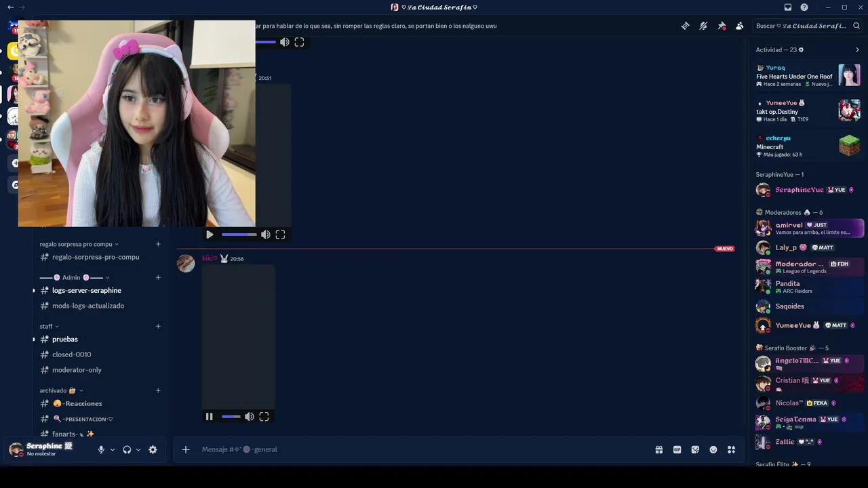The image size is (868, 488).
Task: Fullscreen the top partially hidden video
Action: coord(299,42)
